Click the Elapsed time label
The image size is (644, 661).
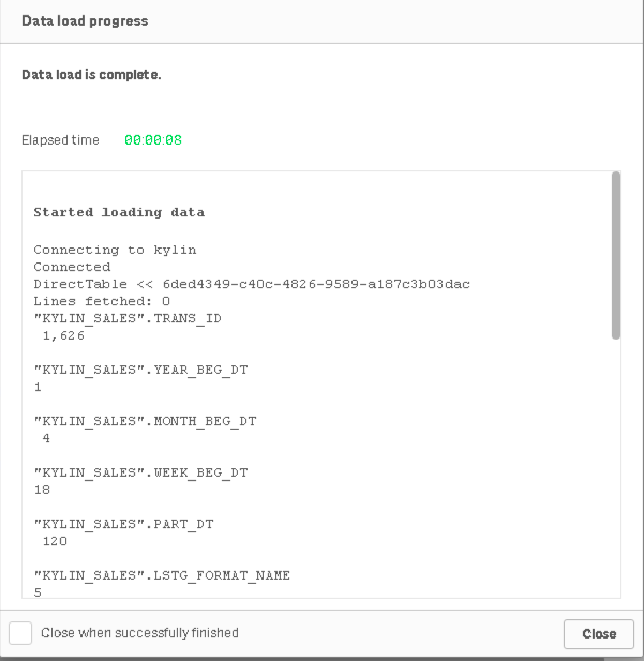[x=61, y=140]
